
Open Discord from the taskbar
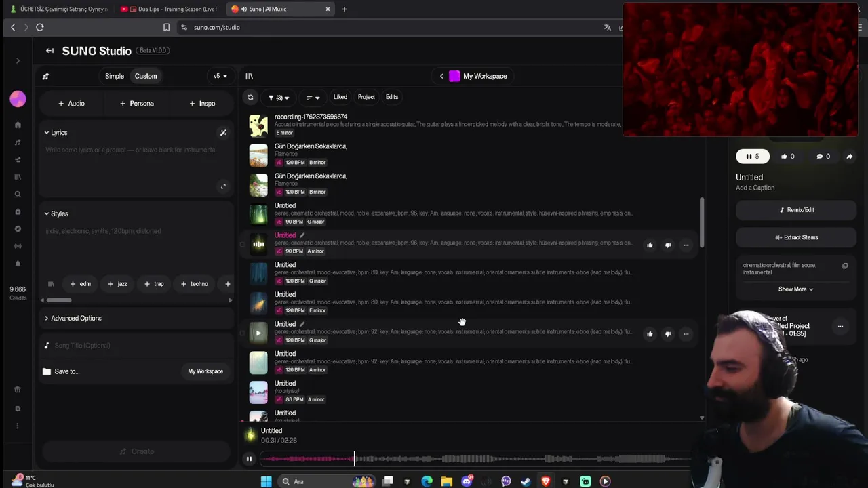(467, 481)
